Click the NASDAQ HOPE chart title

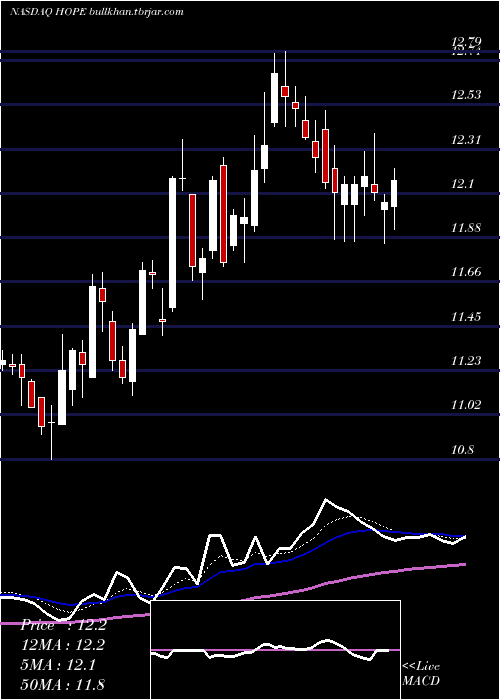pyautogui.click(x=97, y=11)
